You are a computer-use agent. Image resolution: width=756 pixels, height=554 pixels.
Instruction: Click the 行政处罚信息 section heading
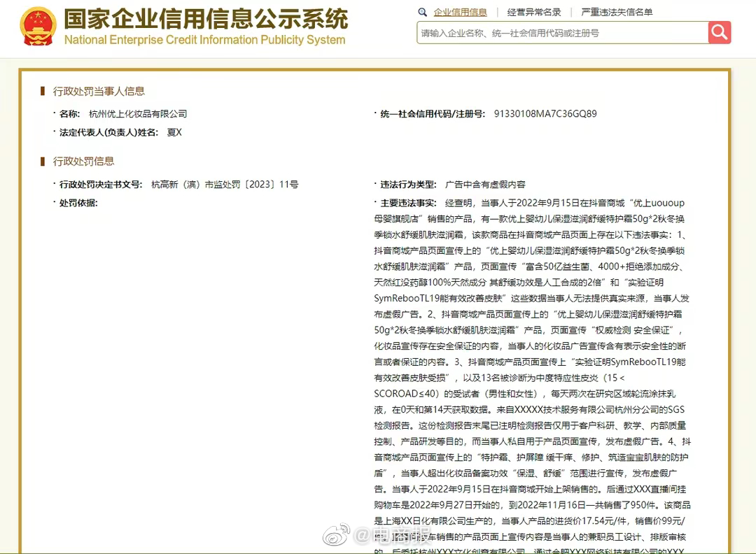click(x=83, y=161)
